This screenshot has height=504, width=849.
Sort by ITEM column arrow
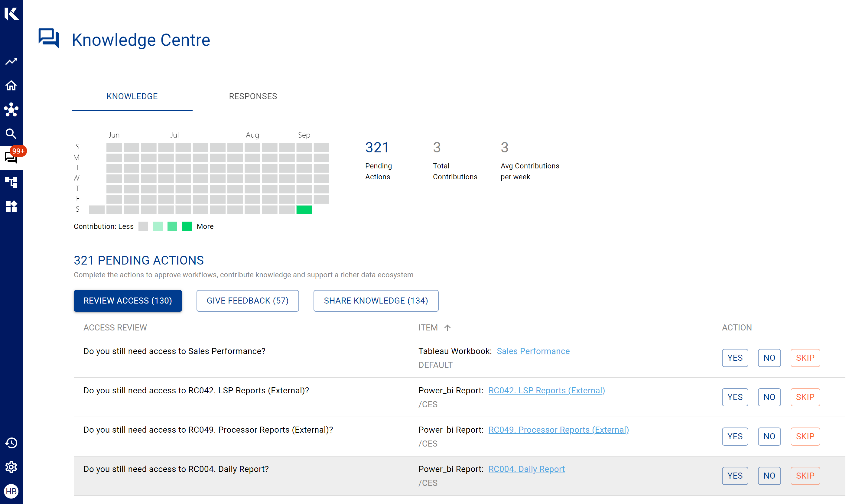coord(447,328)
